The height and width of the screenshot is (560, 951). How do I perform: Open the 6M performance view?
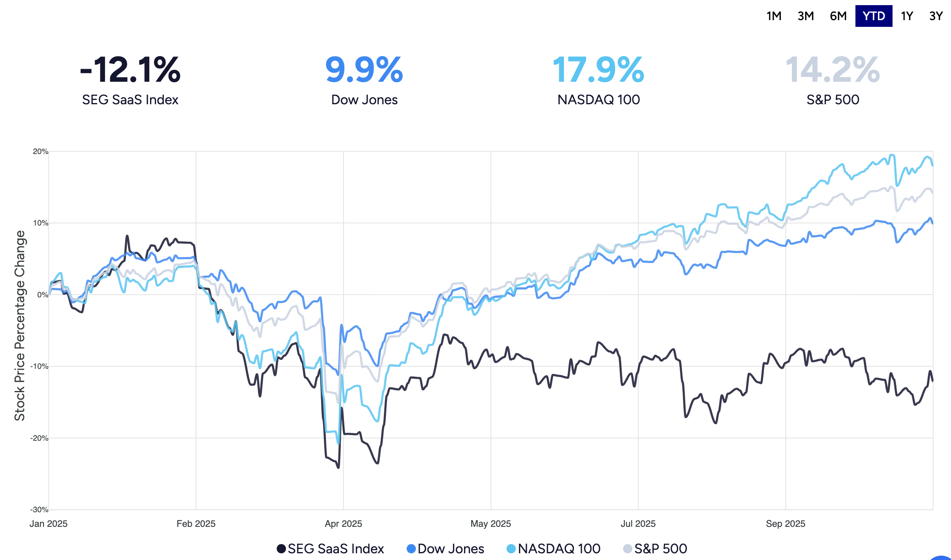[x=838, y=16]
